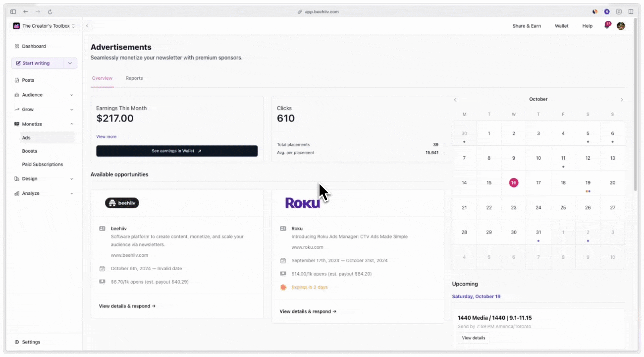Select Boosts under Monetize
Viewport: 644px width, 357px height.
coord(30,151)
